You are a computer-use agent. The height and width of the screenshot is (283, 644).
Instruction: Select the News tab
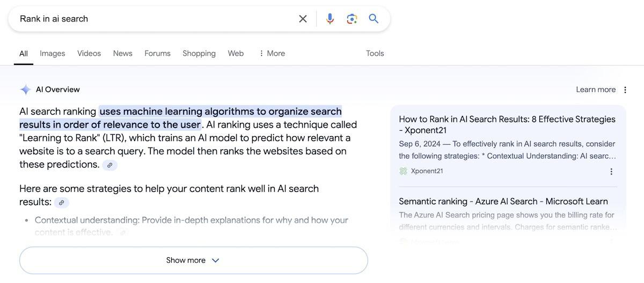click(x=123, y=54)
